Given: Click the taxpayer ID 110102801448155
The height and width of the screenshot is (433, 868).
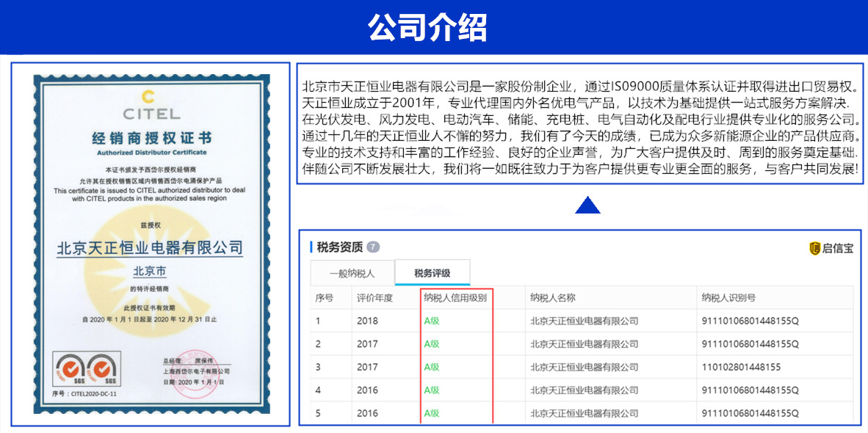Looking at the screenshot, I should coord(741,367).
